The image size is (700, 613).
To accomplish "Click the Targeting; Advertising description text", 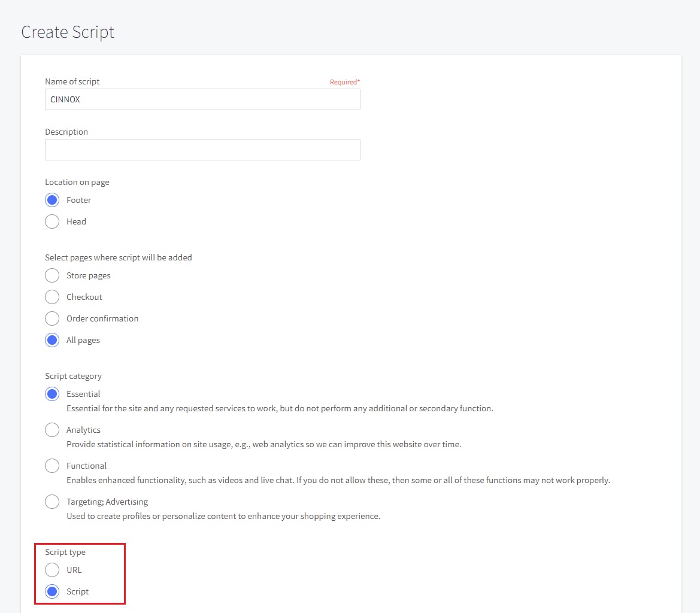I will pyautogui.click(x=223, y=516).
